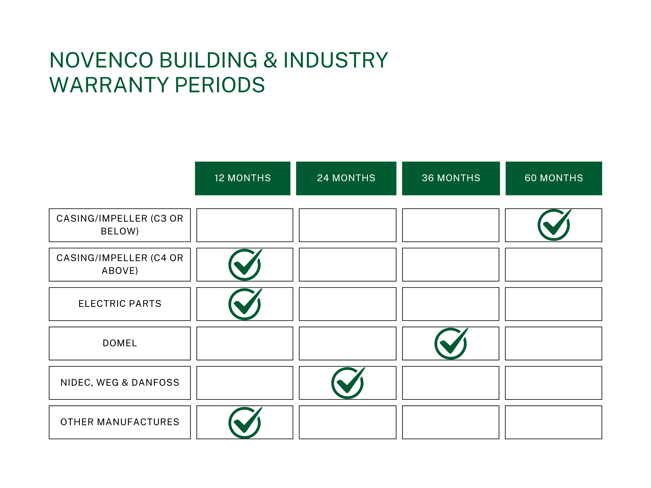Screen dimensions: 651x488
Task: Click checkmark in Nidec, Weg & Danfoss row
Action: click(x=348, y=383)
